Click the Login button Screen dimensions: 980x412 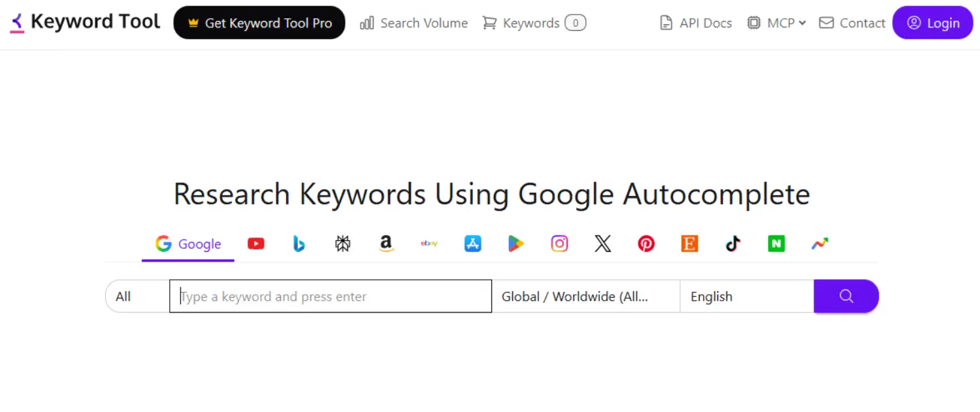point(933,23)
